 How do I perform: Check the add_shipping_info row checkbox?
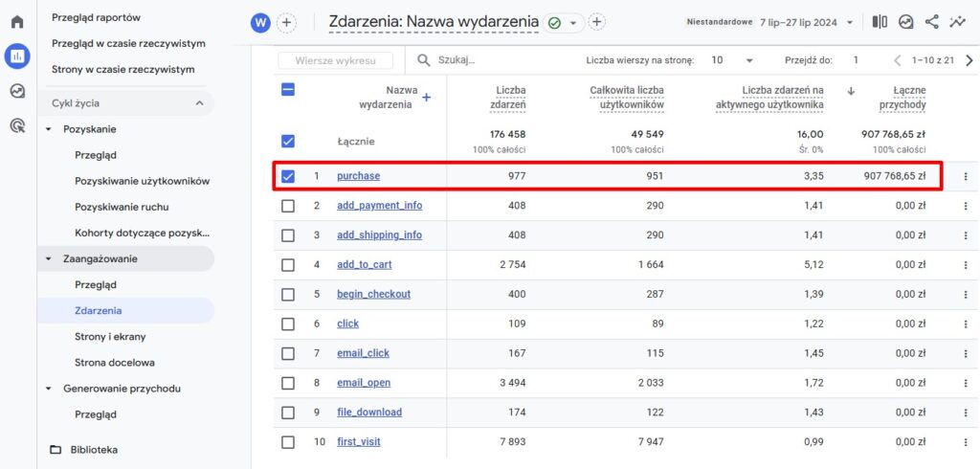(x=287, y=235)
